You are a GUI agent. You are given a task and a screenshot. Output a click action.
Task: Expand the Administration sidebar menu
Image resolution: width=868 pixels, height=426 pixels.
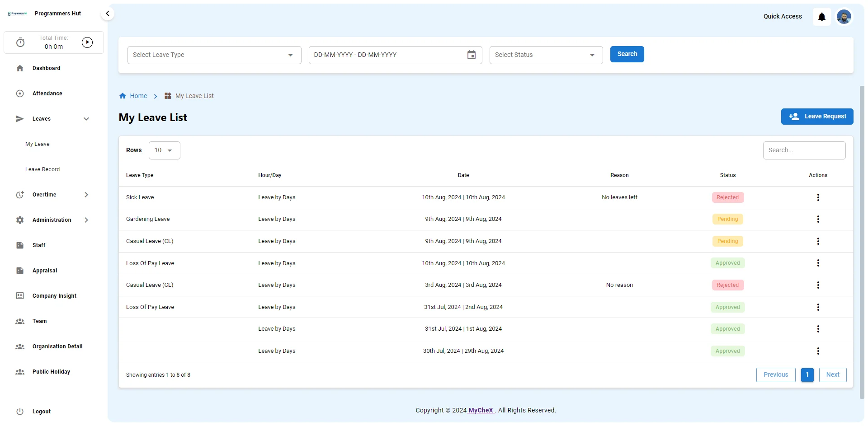[86, 220]
